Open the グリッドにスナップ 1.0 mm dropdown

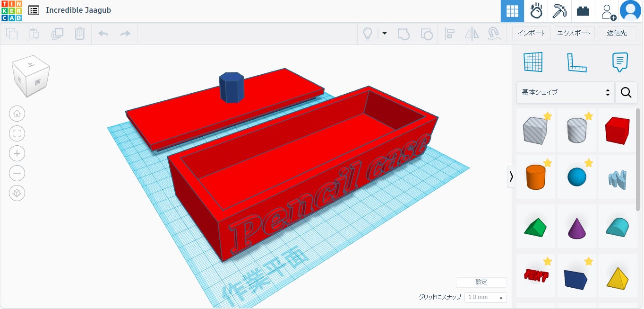pyautogui.click(x=485, y=297)
